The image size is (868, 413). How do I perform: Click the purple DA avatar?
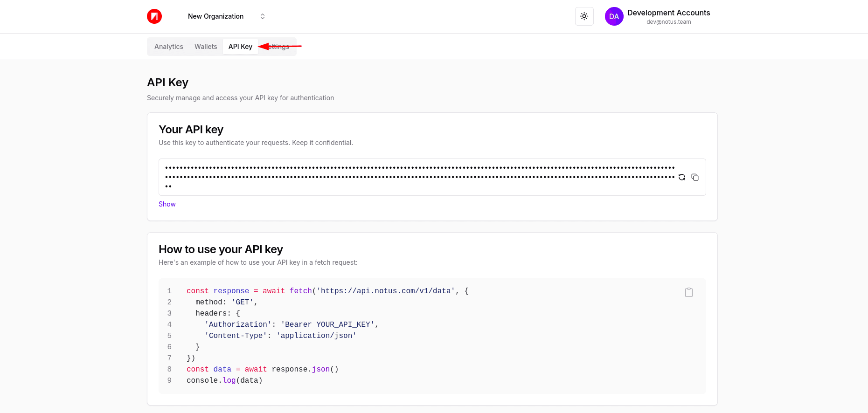tap(614, 16)
